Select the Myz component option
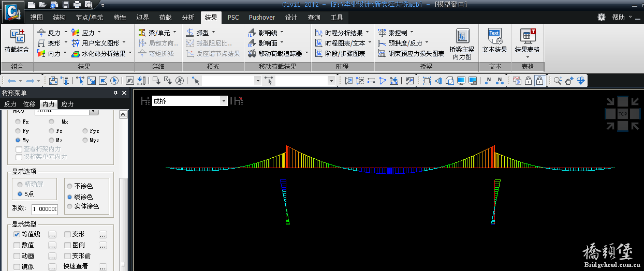The image size is (644, 271). [x=86, y=140]
